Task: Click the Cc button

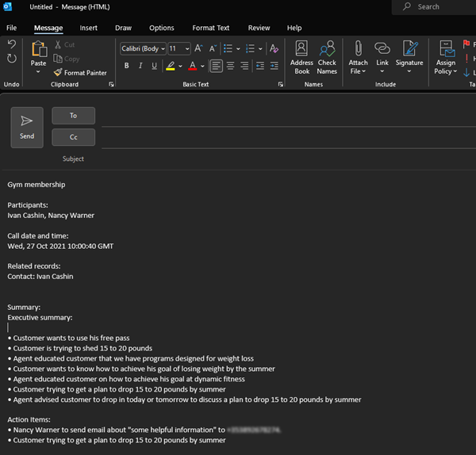Action: tap(74, 137)
